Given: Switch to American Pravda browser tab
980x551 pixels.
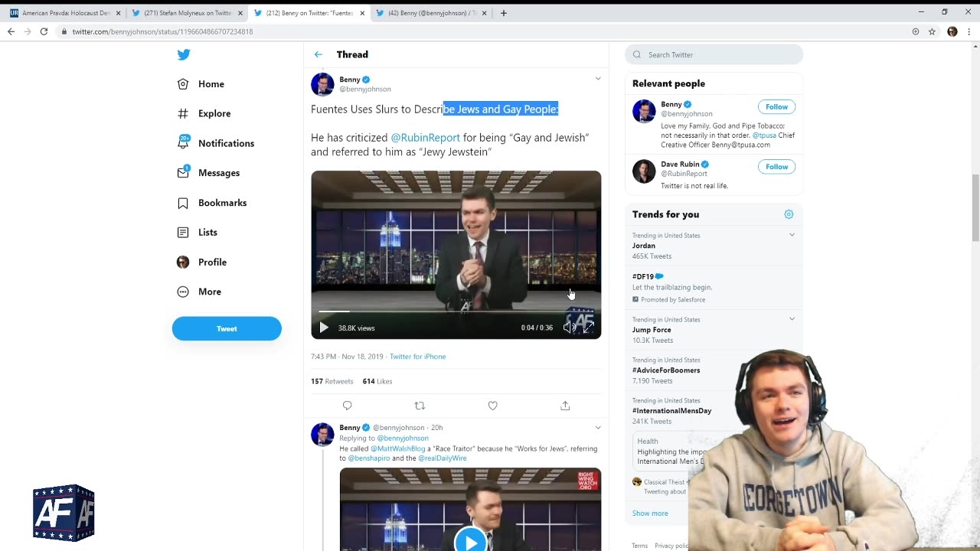Looking at the screenshot, I should (64, 13).
